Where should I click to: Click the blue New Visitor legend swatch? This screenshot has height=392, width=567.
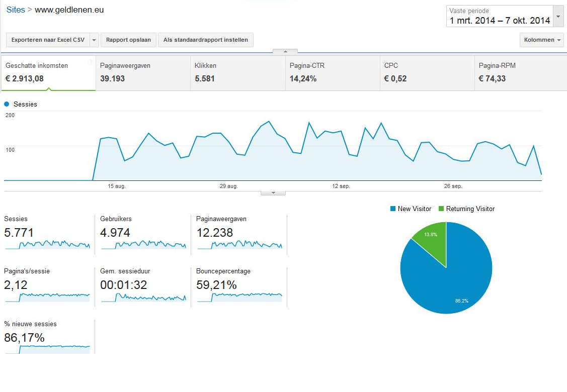coord(393,209)
